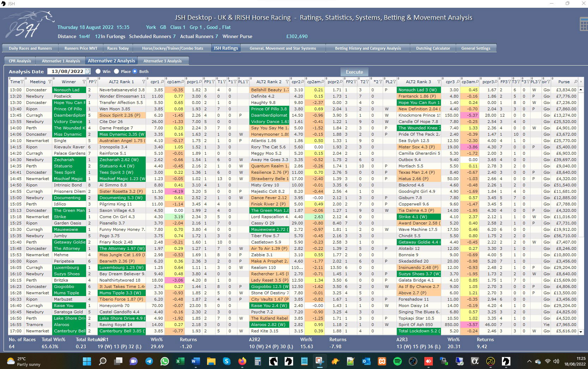Screen dimensions: 588x369
Task: Click the Giogiobbo 12.5 (W) cell
Action: pos(269,287)
